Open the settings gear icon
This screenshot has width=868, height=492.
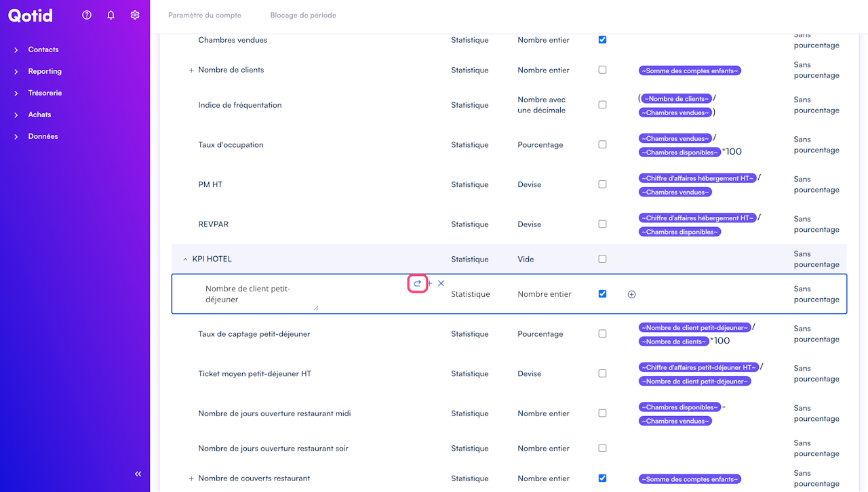tap(135, 15)
